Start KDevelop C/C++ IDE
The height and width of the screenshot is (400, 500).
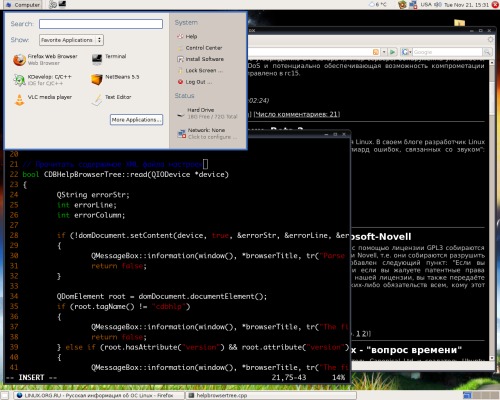[x=42, y=80]
